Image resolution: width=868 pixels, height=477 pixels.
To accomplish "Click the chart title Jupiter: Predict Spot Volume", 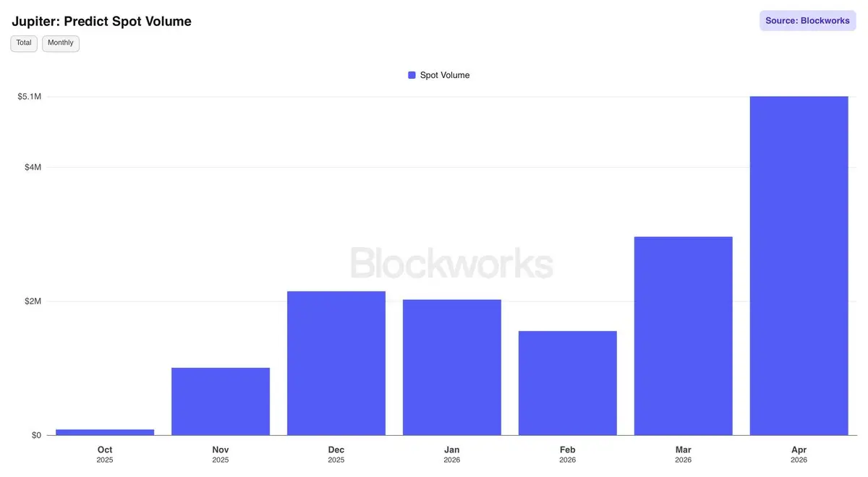I will click(x=101, y=21).
